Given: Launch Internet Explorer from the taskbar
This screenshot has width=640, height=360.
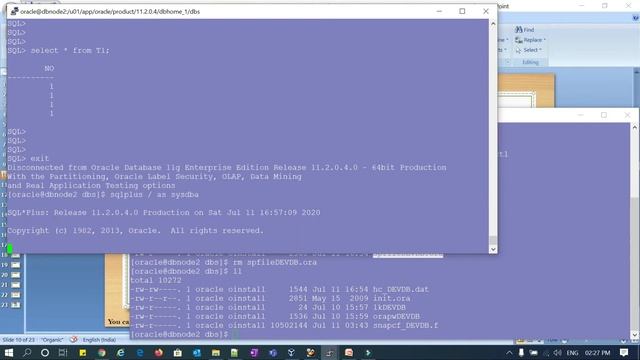Looking at the screenshot, I should coord(121,353).
